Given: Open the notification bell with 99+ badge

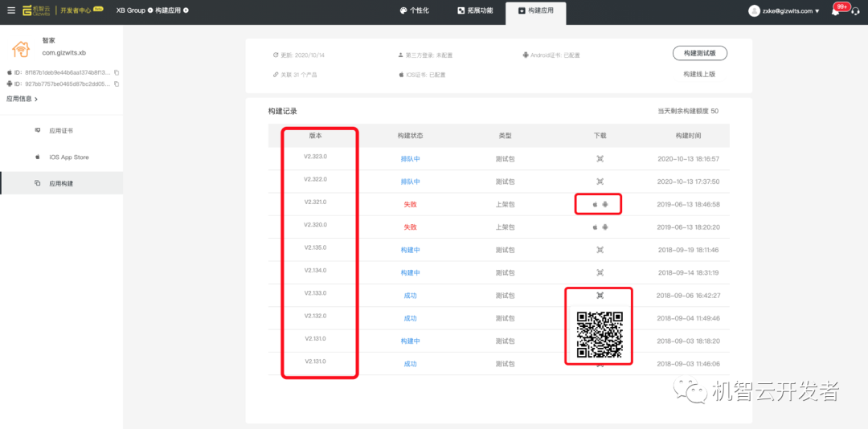Looking at the screenshot, I should pyautogui.click(x=835, y=11).
